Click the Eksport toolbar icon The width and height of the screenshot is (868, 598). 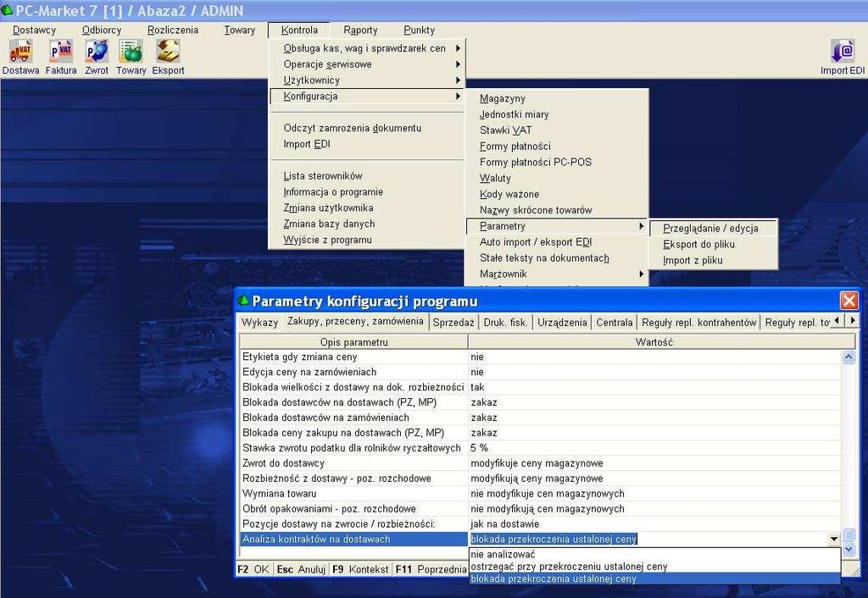(169, 58)
